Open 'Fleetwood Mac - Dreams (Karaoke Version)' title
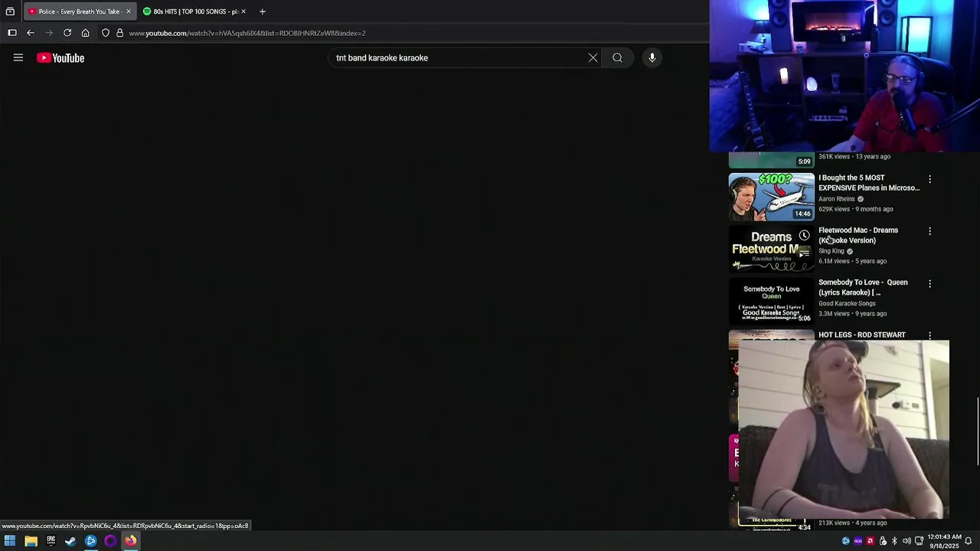 tap(858, 235)
